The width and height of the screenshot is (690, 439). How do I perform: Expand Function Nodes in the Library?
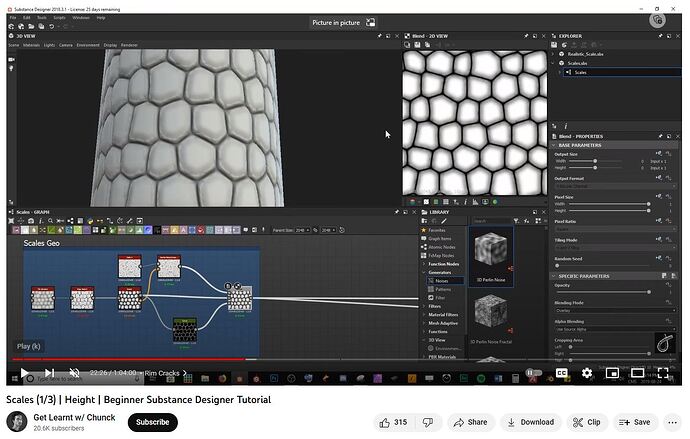pyautogui.click(x=424, y=264)
